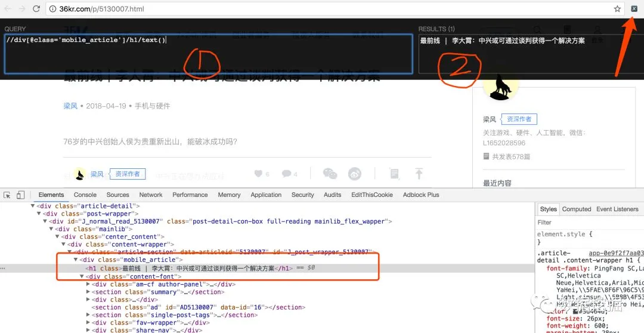Activate the DevTools inspect element picker

click(7, 195)
